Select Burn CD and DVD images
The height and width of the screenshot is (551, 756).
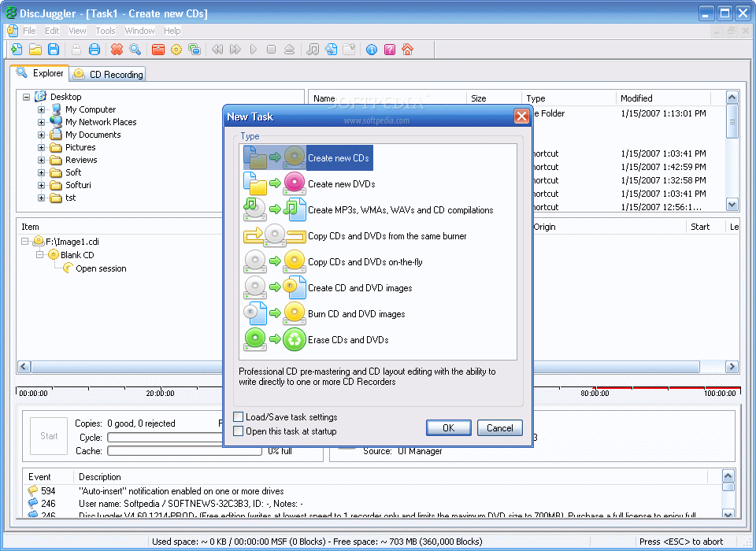coord(324,314)
